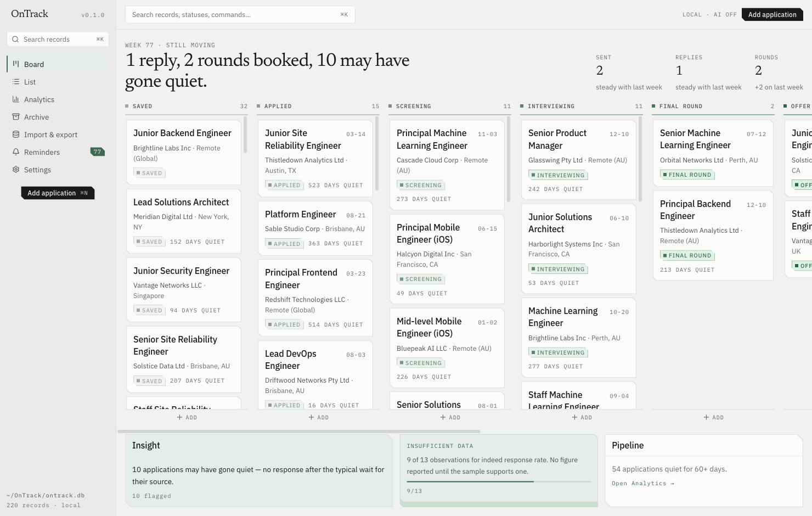Click the '10 flagged' text in Insight
This screenshot has width=812, height=516.
click(151, 496)
